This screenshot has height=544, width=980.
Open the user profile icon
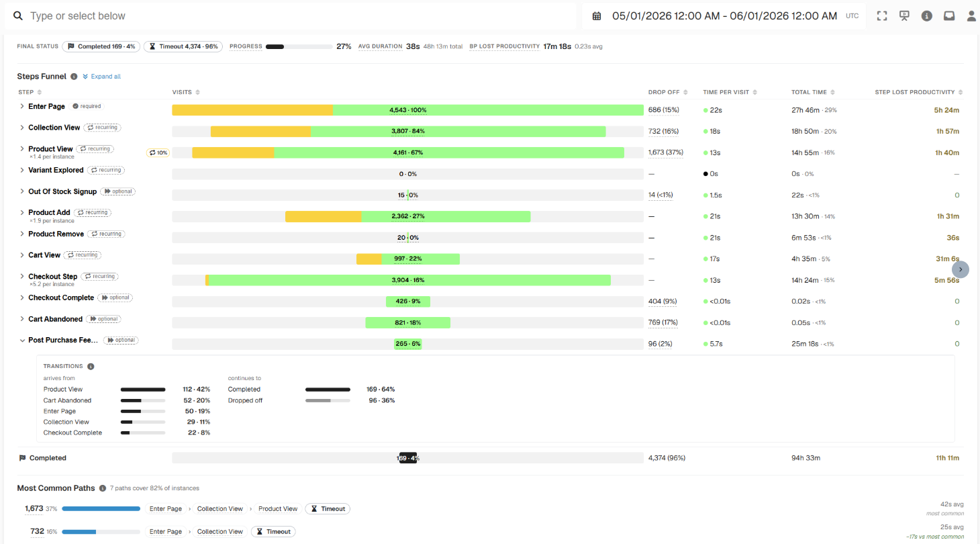971,16
